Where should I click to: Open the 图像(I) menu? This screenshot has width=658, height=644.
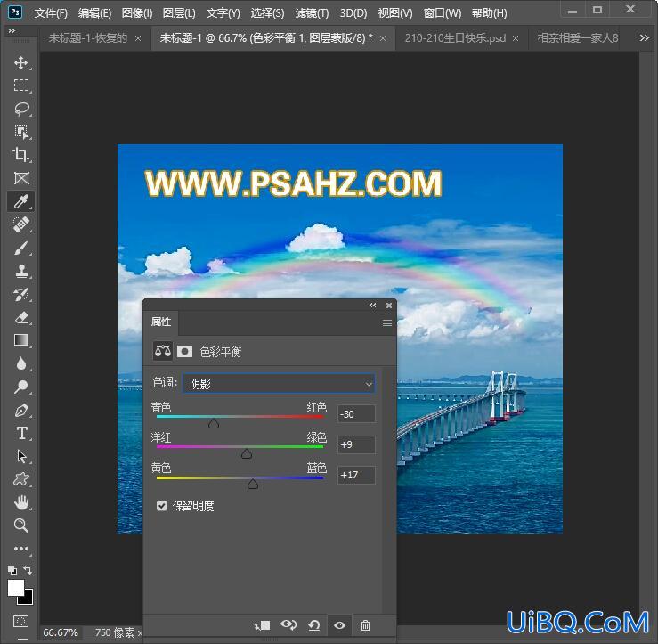pos(137,13)
